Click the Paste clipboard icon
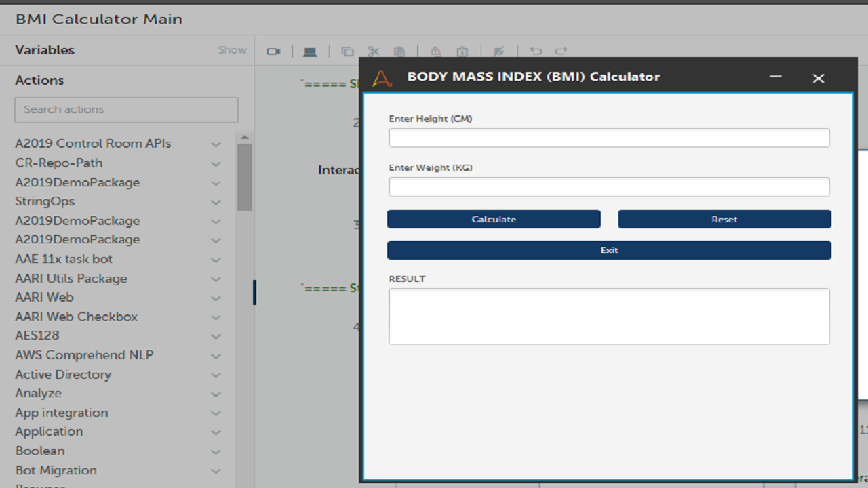 pos(399,52)
